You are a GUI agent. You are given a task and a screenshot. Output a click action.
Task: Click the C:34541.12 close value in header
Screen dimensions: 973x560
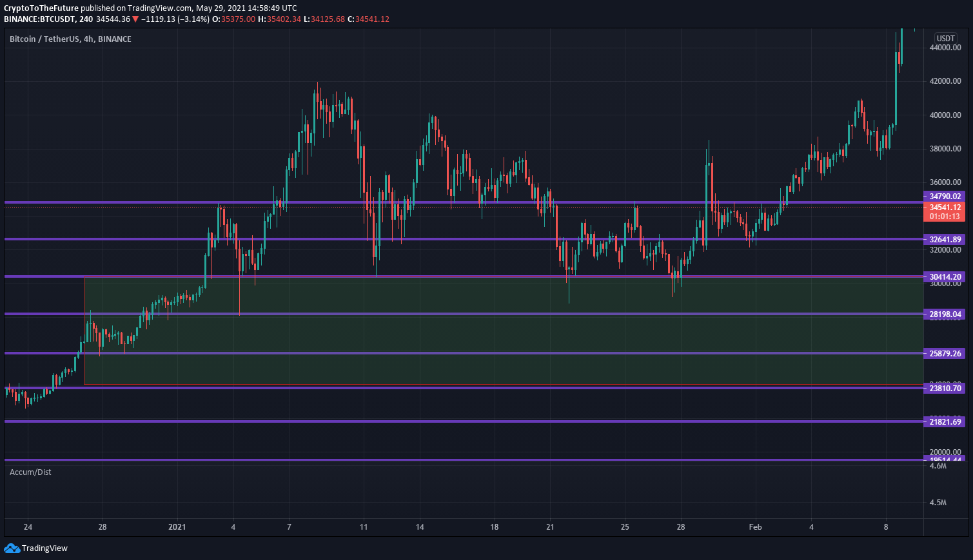tap(368, 19)
